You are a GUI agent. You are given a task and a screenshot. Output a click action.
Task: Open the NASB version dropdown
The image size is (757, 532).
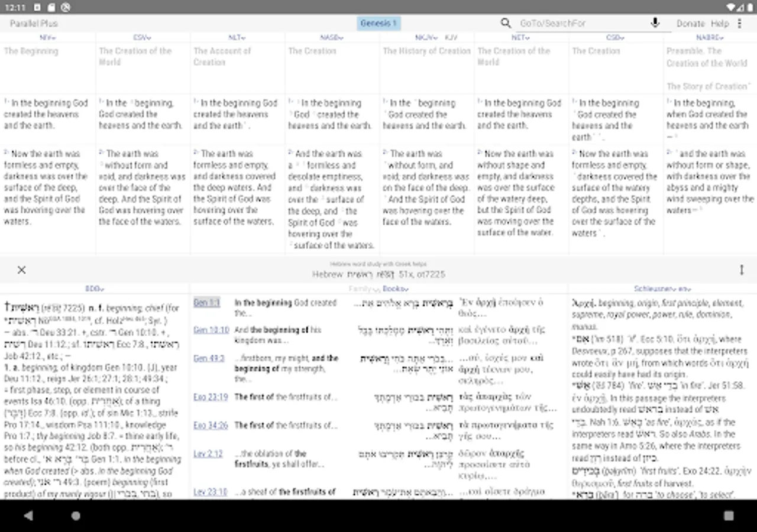click(x=332, y=37)
